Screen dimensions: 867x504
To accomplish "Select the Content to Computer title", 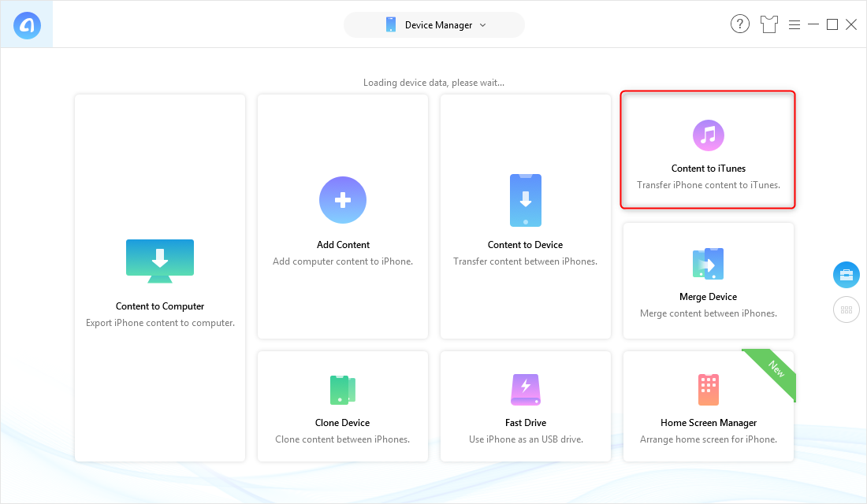I will tap(160, 306).
